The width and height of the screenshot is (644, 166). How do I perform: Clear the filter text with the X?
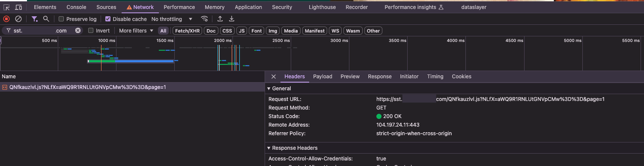pyautogui.click(x=78, y=30)
